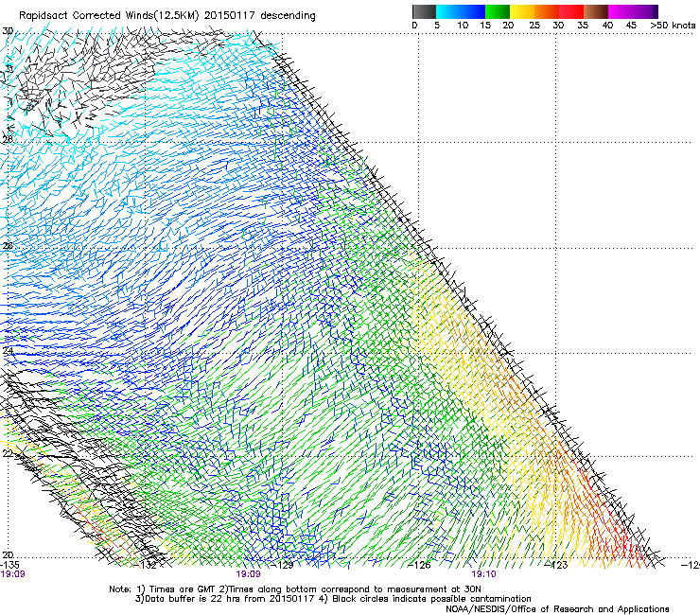Click the latitude label '22'
700x615 pixels.
point(8,453)
